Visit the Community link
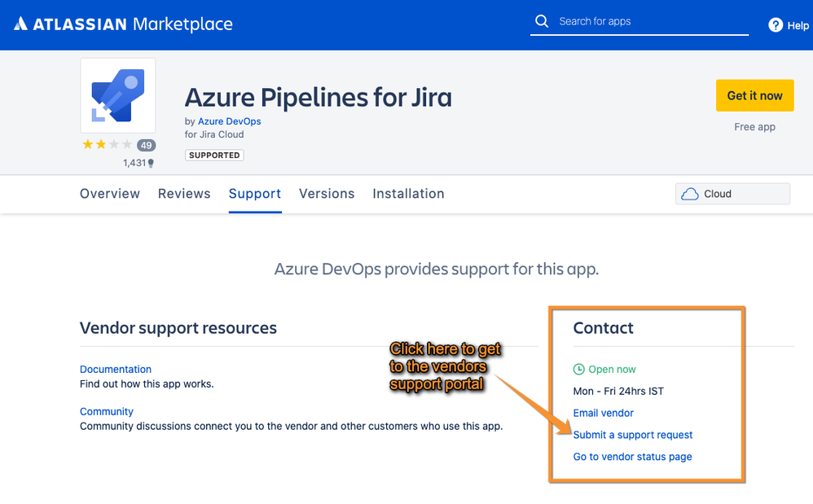 pos(107,411)
